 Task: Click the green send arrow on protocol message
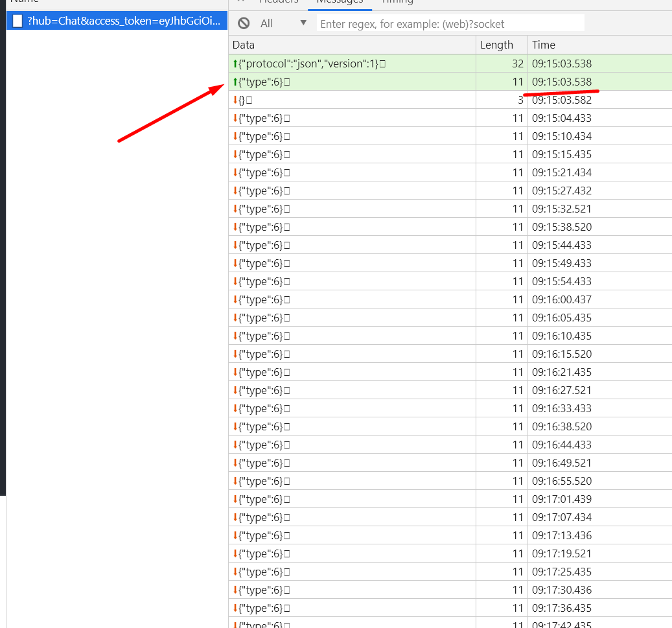pyautogui.click(x=235, y=64)
